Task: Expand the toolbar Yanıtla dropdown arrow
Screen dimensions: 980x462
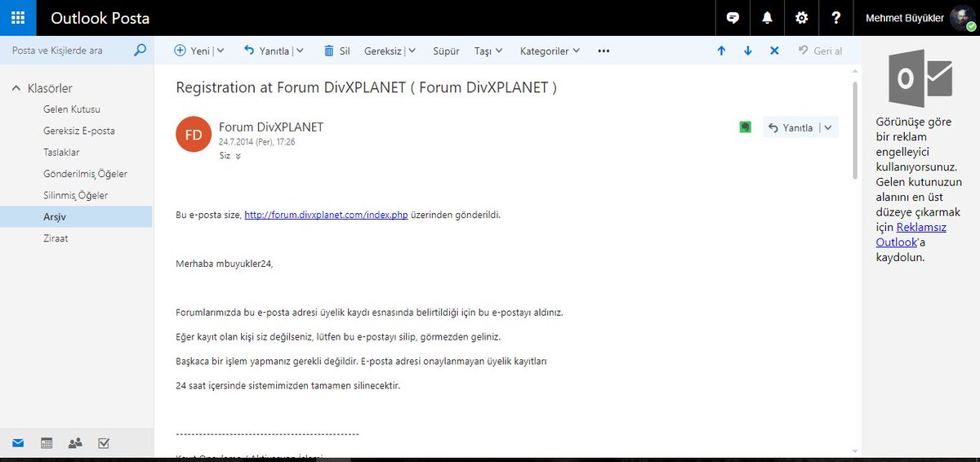Action: click(x=300, y=51)
